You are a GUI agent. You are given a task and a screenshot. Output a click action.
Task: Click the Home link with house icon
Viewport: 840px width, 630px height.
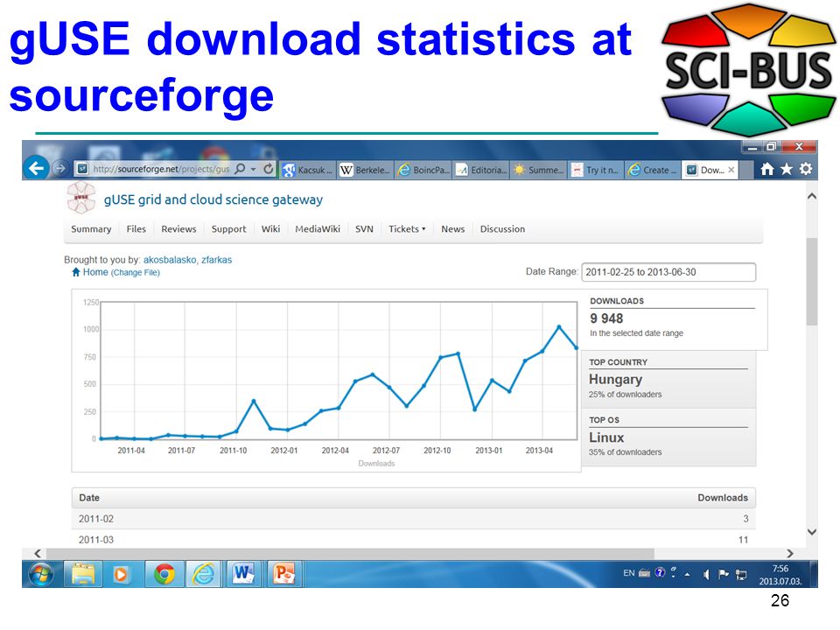[x=90, y=272]
